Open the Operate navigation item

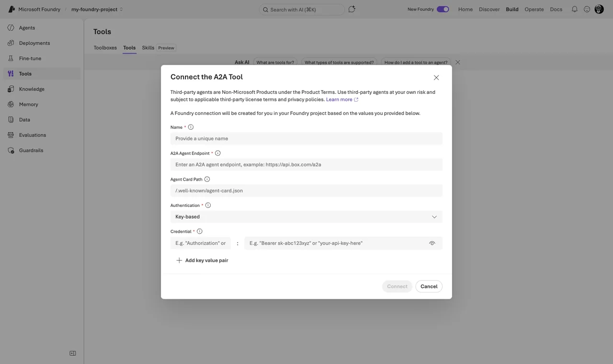coord(534,9)
